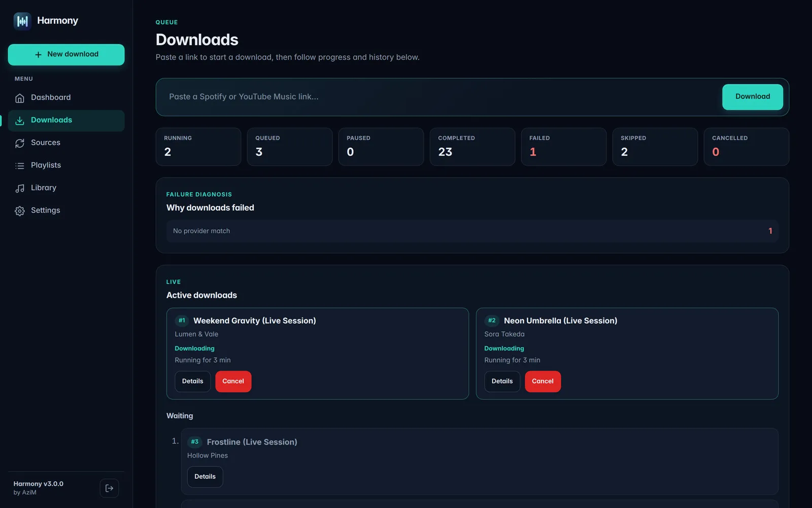Click the Weekend Gravity (Live Session) title
The image size is (812, 508).
pos(255,321)
